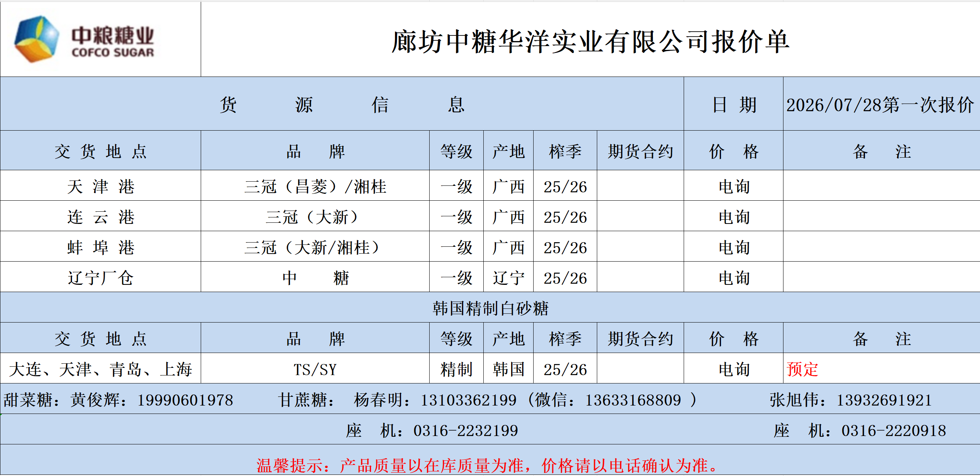Click 电询 price in the 辽宁厂仓 row
The width and height of the screenshot is (980, 476).
734,277
